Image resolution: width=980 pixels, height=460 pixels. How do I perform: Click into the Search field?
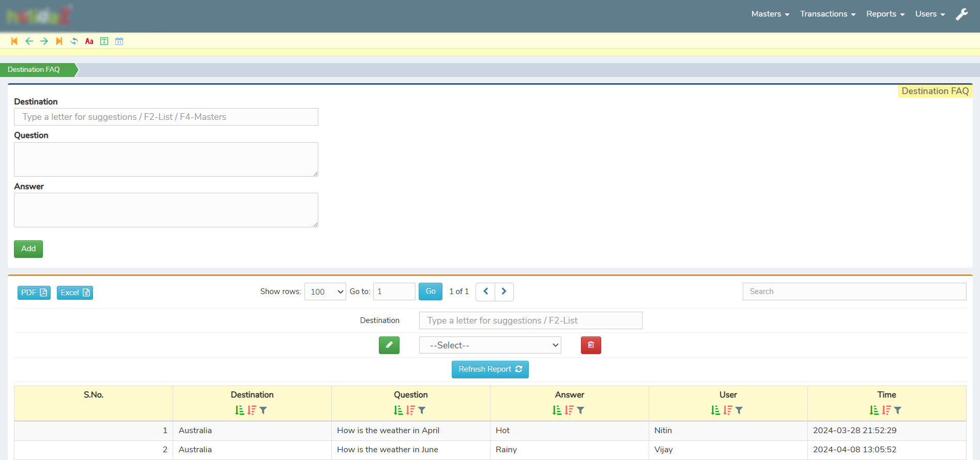(854, 292)
